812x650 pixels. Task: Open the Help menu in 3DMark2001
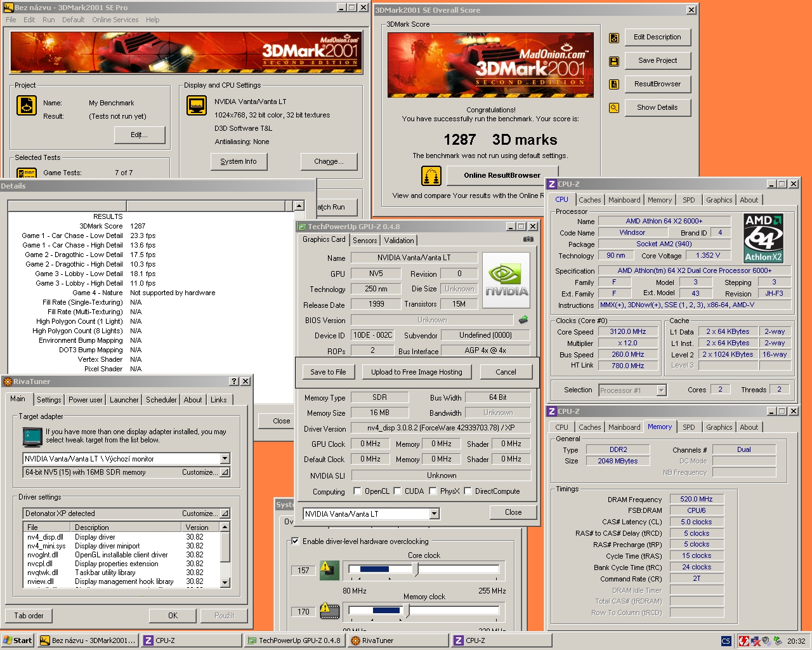click(x=152, y=20)
